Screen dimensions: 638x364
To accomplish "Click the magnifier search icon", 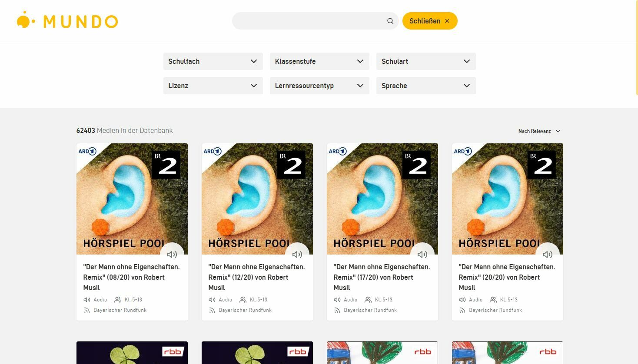I will [390, 21].
